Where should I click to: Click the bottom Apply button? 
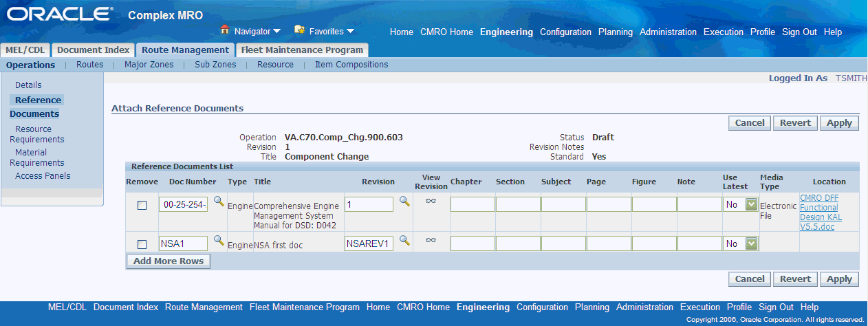click(x=839, y=279)
